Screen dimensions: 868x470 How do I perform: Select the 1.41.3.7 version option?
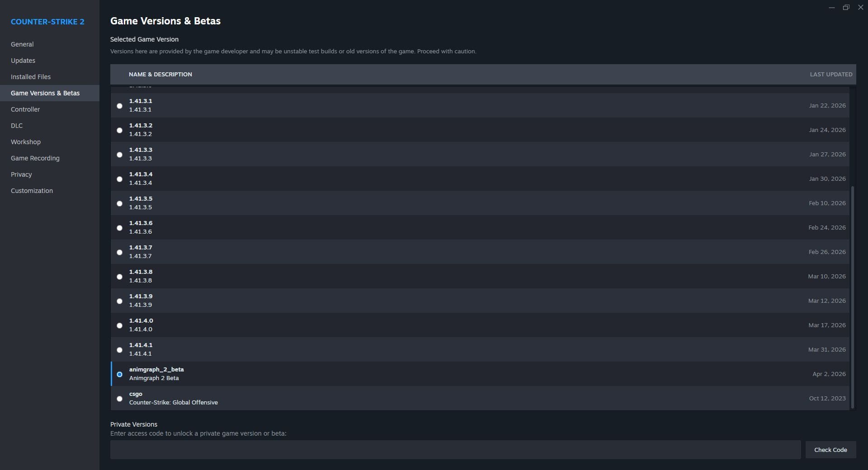[119, 252]
